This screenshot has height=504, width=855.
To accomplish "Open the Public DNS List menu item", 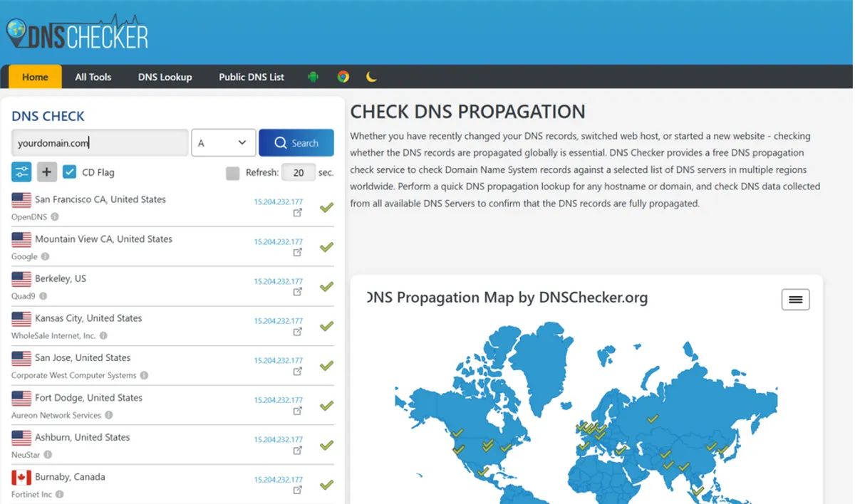I will point(252,77).
